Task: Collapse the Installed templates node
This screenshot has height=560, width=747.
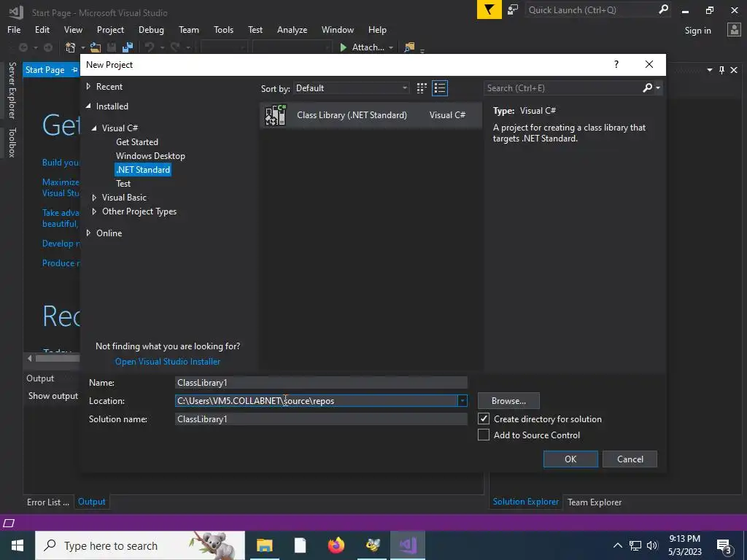Action: pyautogui.click(x=88, y=106)
